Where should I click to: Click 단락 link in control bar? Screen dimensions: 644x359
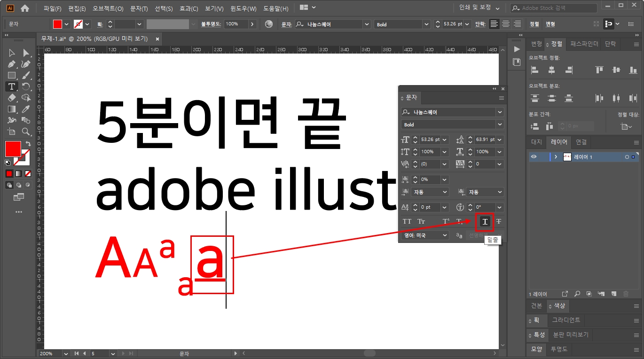tap(480, 24)
